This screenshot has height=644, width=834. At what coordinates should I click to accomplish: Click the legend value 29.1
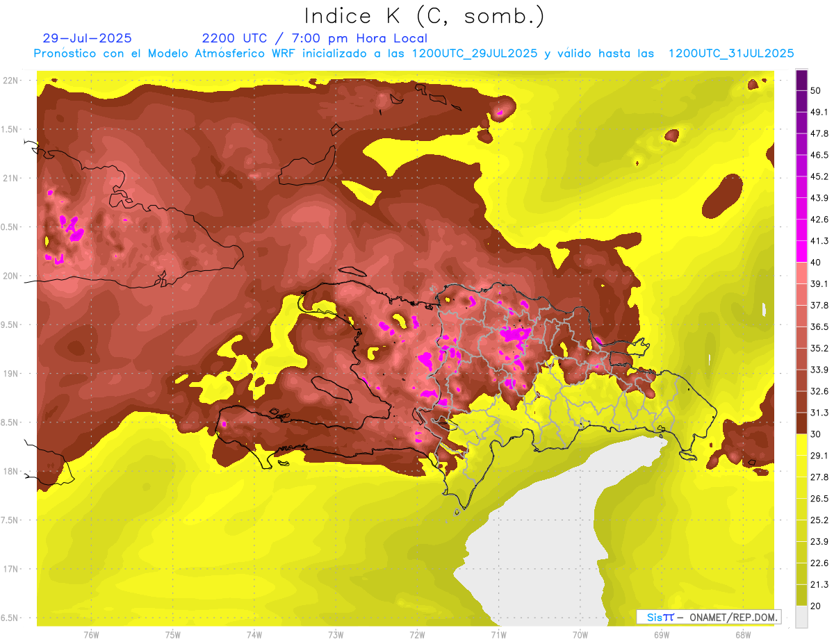819,456
